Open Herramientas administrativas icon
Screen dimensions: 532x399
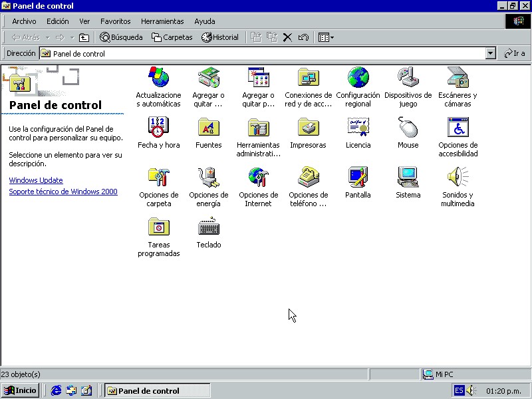(259, 127)
